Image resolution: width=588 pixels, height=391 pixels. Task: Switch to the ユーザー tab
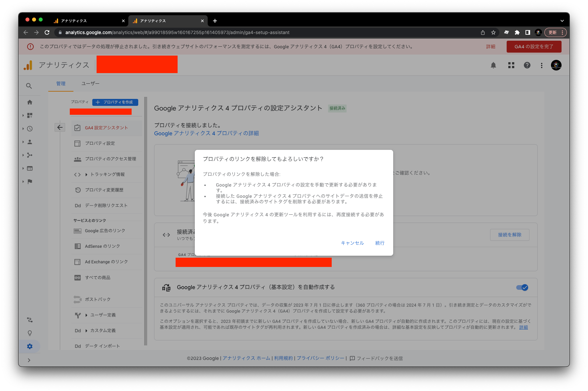pos(90,84)
